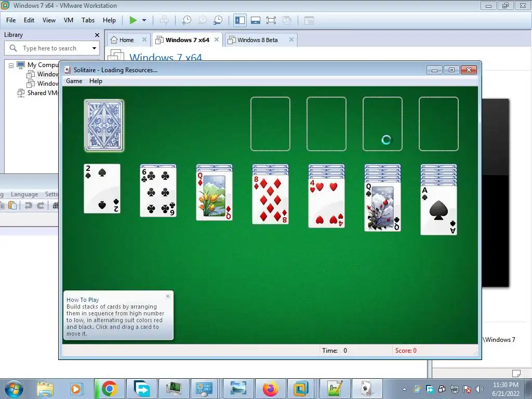Click the VMware power on play button
This screenshot has width=532, height=399.
pyautogui.click(x=133, y=20)
